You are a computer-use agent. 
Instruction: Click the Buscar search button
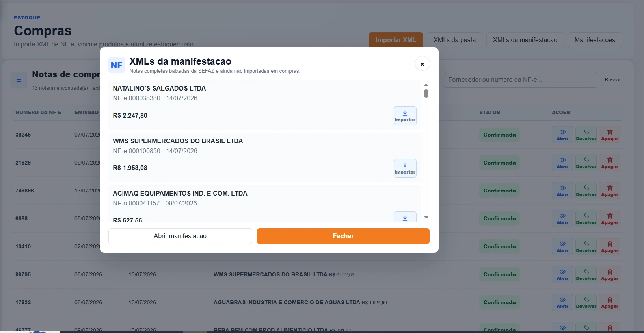(612, 80)
